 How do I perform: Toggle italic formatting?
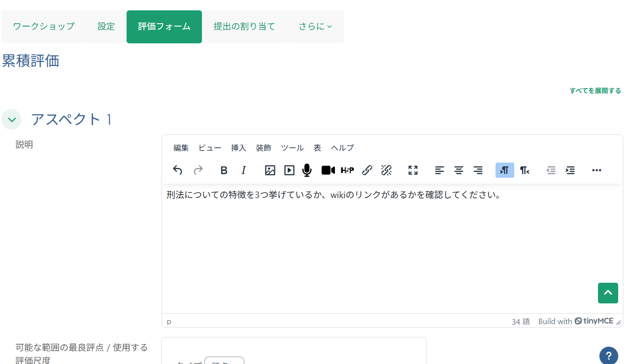point(243,170)
